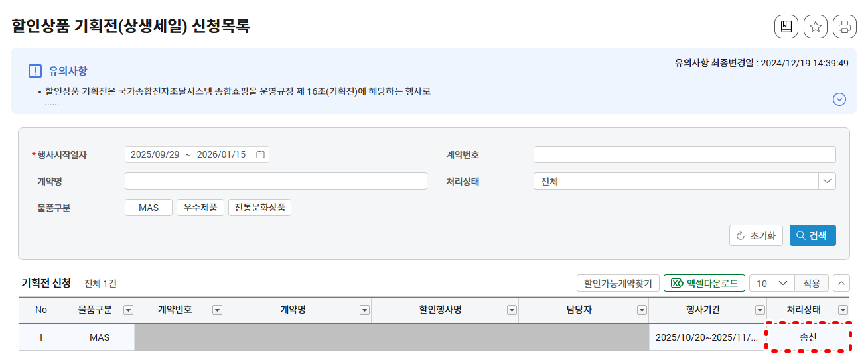868x362 pixels.
Task: Toggle the MAS 물품구분 filter
Action: click(x=149, y=208)
